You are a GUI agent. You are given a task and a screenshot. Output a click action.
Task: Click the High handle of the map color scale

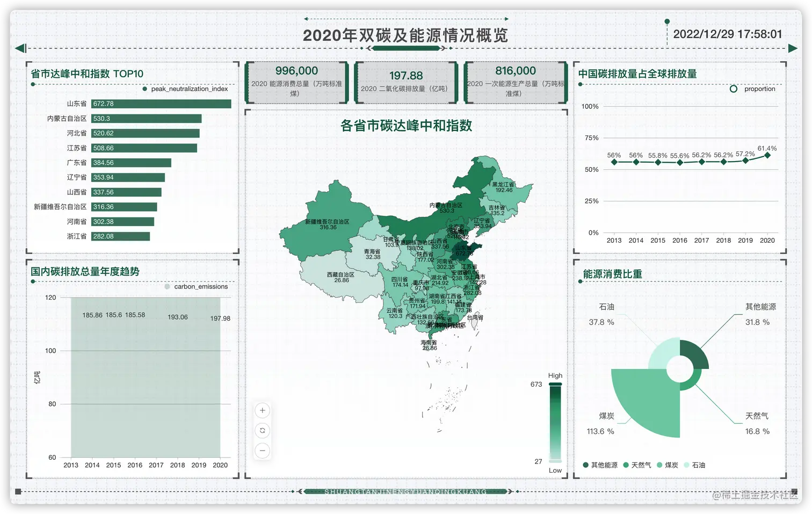point(555,384)
